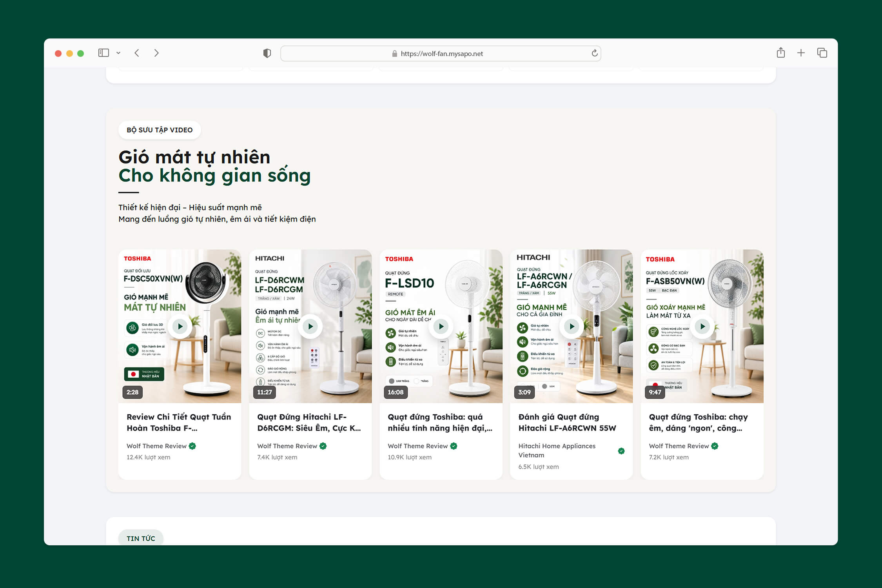
Task: Click Wolf Theme Review channel under 7.2K views video
Action: point(679,446)
